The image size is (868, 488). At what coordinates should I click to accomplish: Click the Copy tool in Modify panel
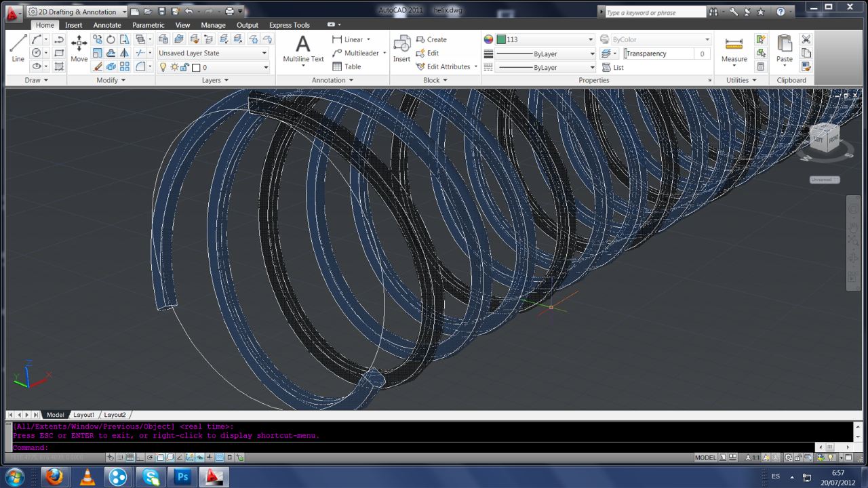97,39
